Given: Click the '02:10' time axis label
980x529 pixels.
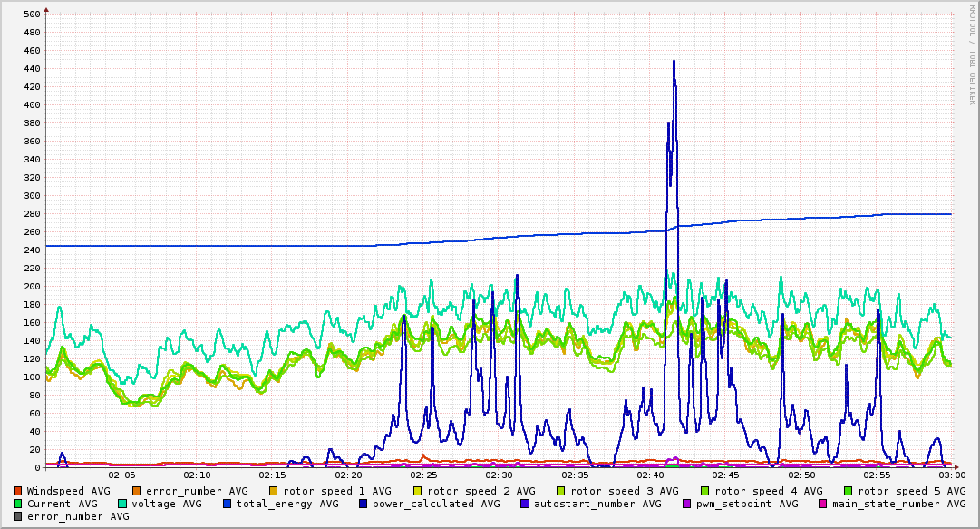Looking at the screenshot, I should tap(197, 475).
